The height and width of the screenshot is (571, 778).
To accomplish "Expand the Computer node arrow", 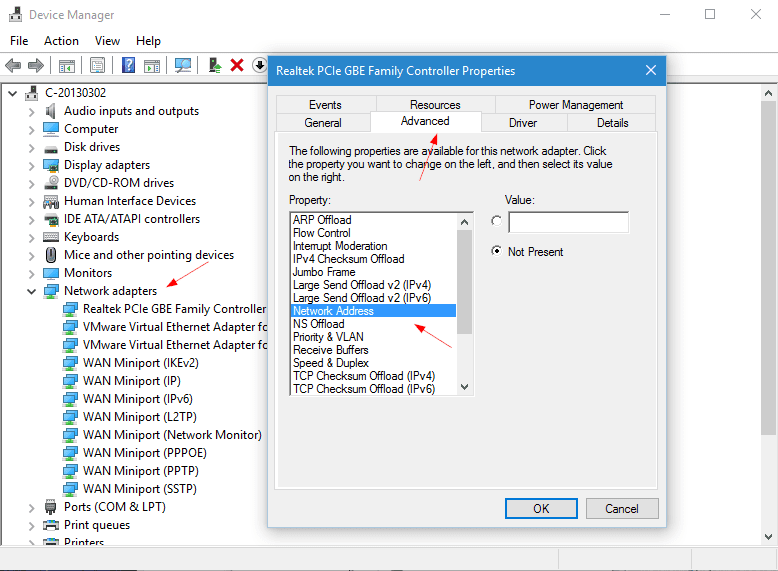I will [31, 129].
